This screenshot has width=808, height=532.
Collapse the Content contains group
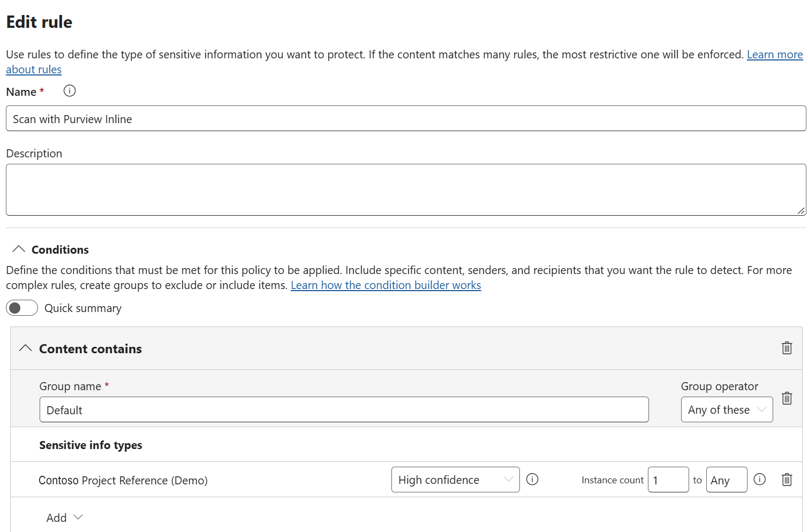[25, 348]
